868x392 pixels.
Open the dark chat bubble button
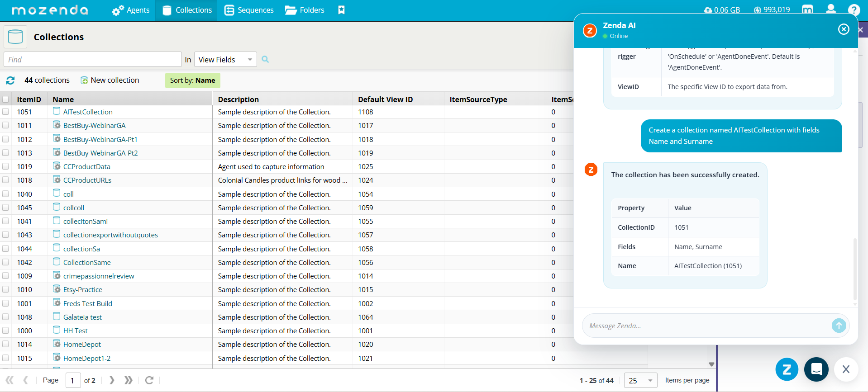pos(816,369)
